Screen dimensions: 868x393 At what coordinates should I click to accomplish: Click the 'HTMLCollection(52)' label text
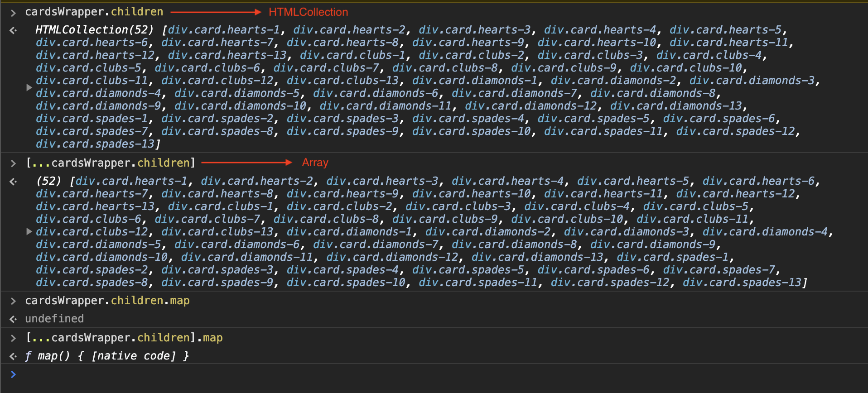95,30
